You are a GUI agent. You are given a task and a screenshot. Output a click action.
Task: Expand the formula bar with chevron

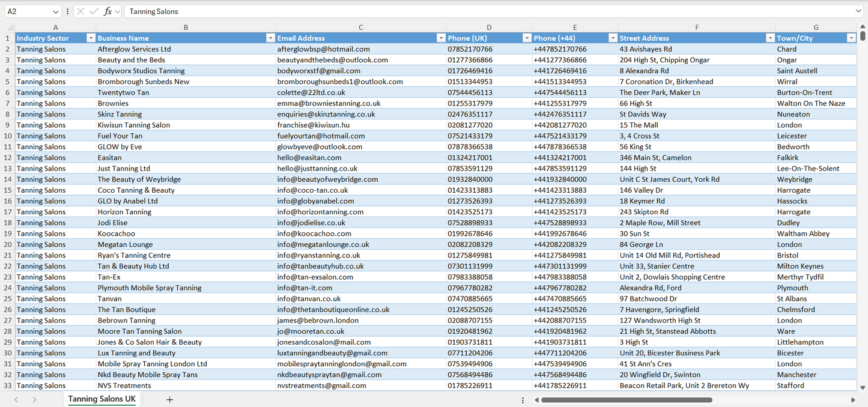pos(858,11)
